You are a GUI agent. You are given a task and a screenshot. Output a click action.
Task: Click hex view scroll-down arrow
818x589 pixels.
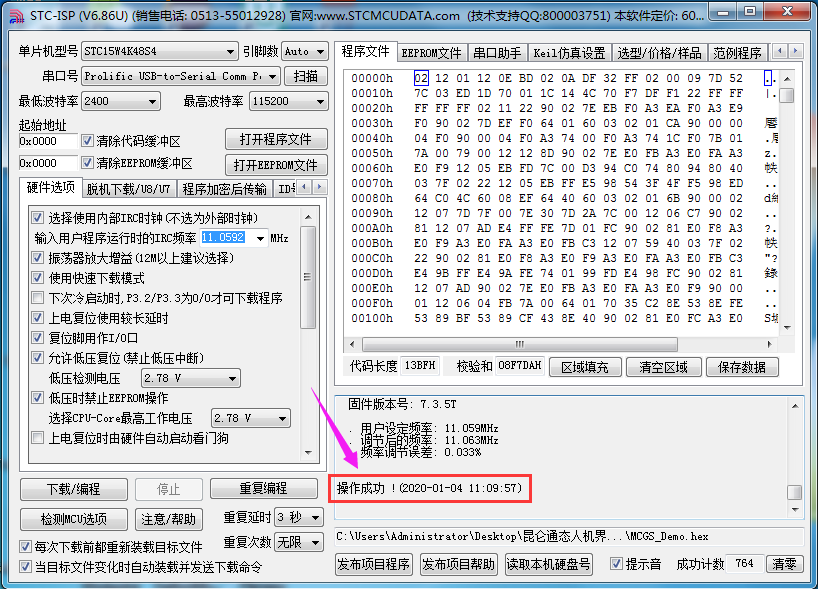pos(787,328)
